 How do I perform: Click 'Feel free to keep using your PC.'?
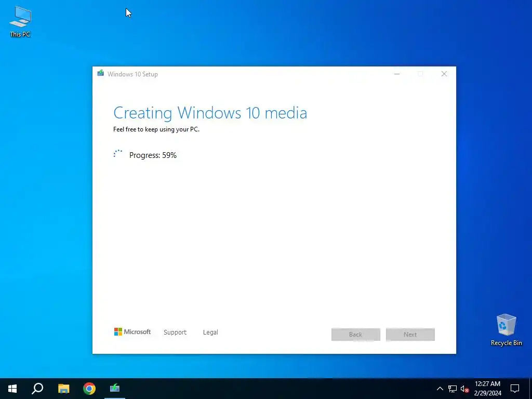click(x=156, y=129)
